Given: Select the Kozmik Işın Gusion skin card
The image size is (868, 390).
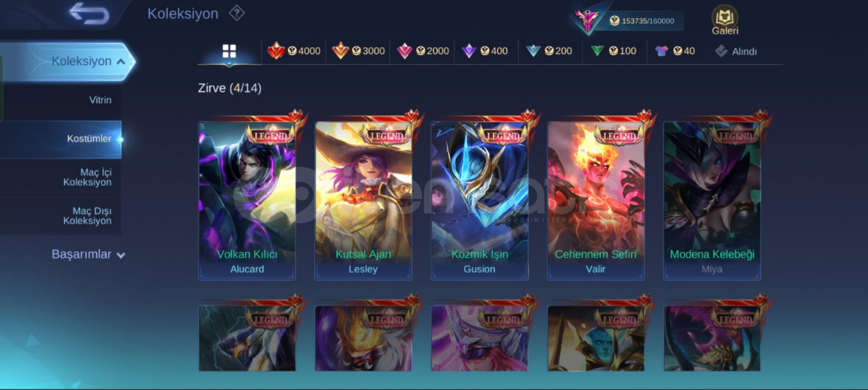Looking at the screenshot, I should click(x=479, y=200).
